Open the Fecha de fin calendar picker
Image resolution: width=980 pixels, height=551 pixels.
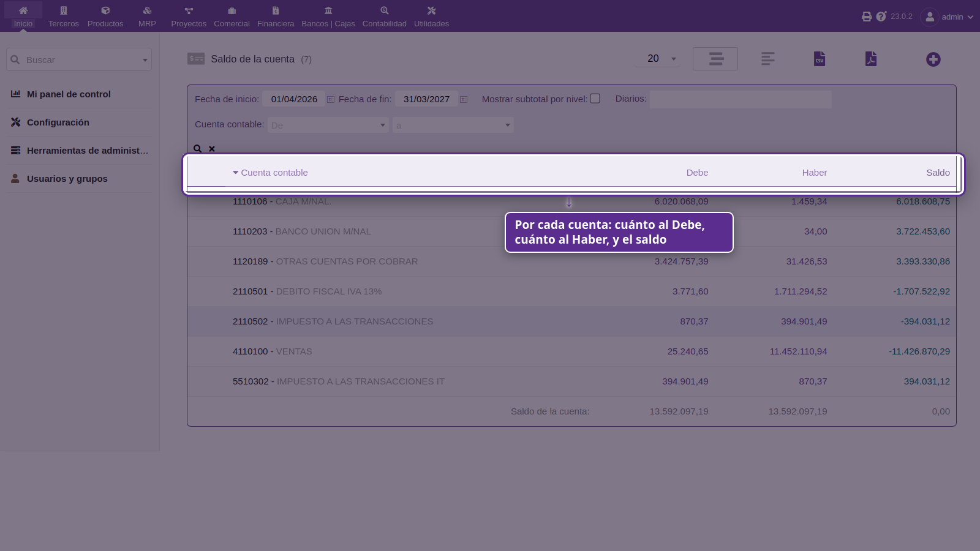point(464,99)
